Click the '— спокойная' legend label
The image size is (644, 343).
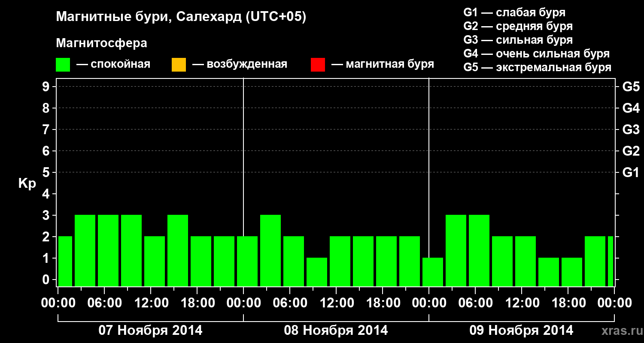tap(113, 64)
